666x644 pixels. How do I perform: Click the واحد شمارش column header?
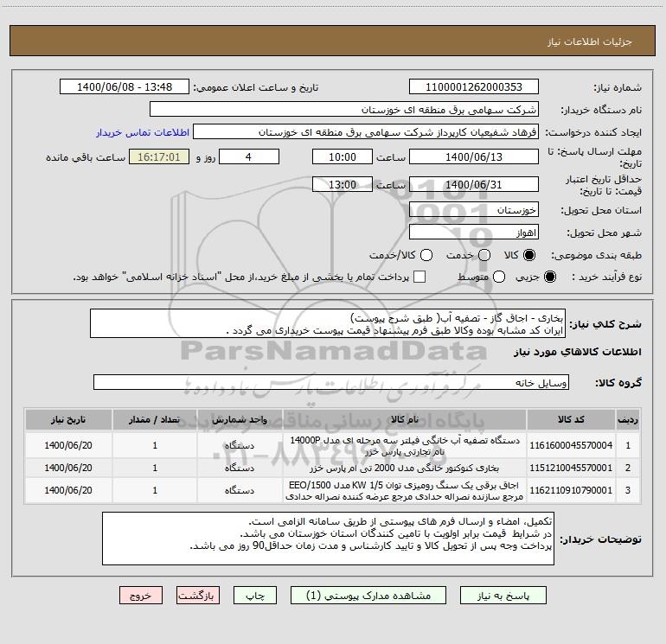click(x=240, y=419)
